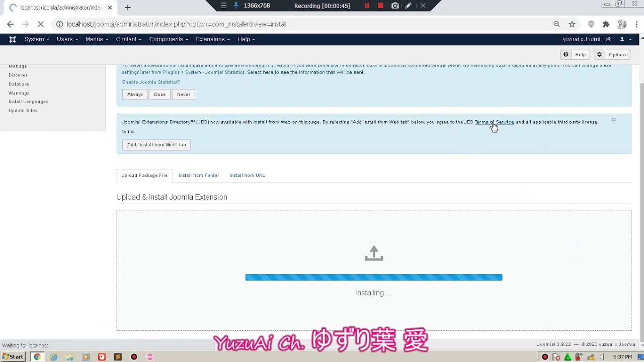
Task: Click the volume speaker tray icon
Action: [x=602, y=357]
